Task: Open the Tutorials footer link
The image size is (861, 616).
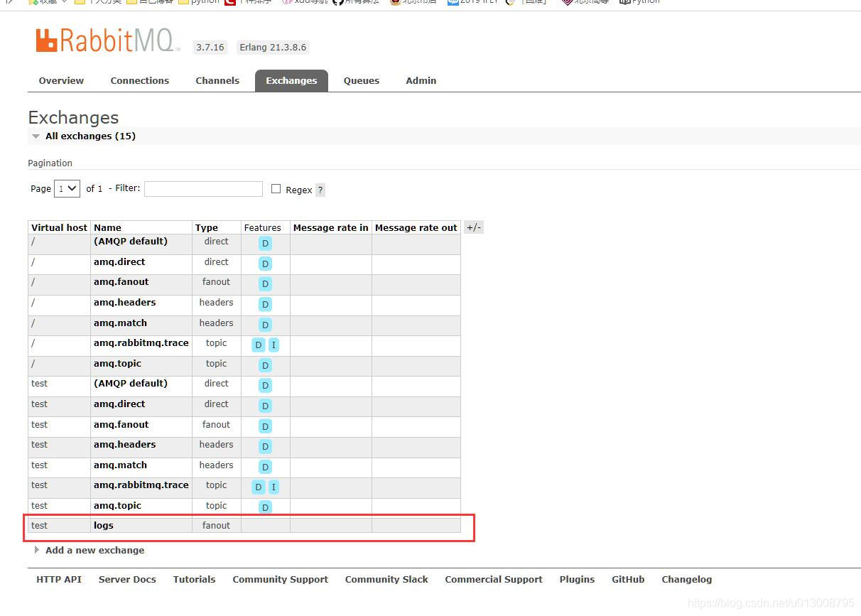Action: 194,579
